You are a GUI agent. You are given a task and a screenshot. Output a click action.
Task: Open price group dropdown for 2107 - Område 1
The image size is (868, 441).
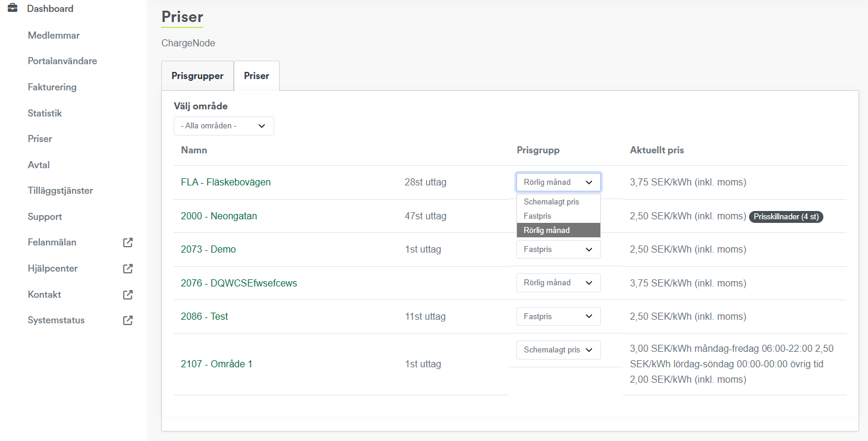(558, 350)
